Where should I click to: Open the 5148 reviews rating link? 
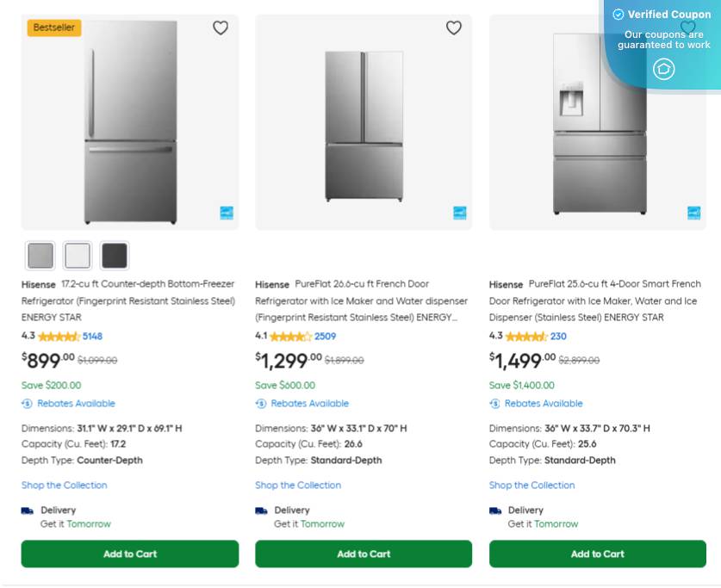pos(92,336)
